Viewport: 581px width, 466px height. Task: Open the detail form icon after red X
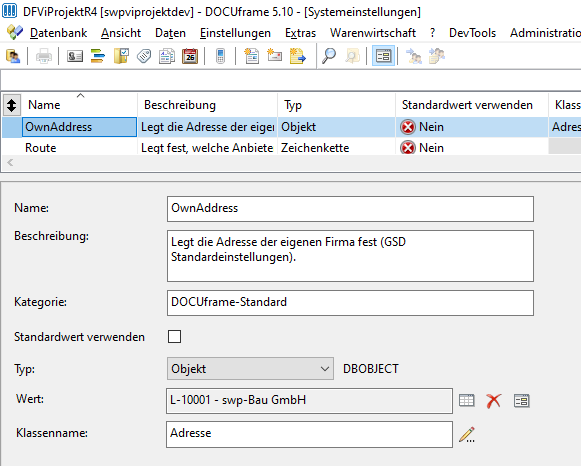click(521, 400)
